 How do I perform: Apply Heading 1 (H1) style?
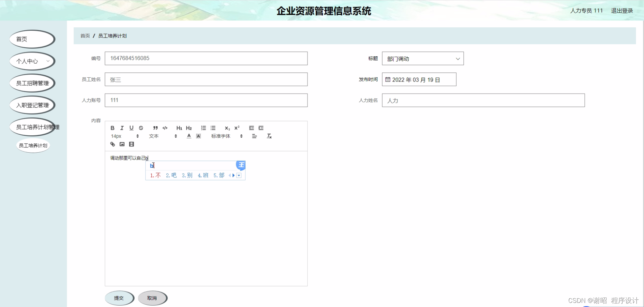point(179,128)
